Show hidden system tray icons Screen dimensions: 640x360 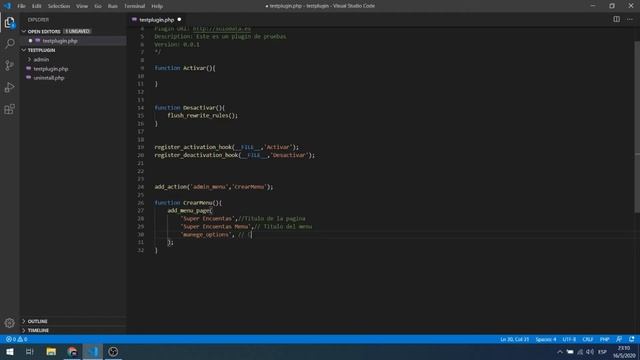(x=560, y=352)
